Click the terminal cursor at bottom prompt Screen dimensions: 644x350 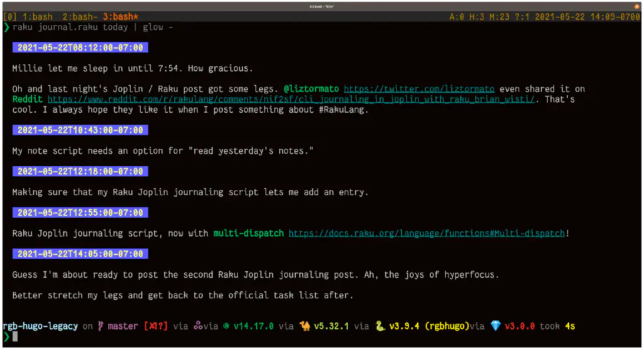pyautogui.click(x=16, y=337)
